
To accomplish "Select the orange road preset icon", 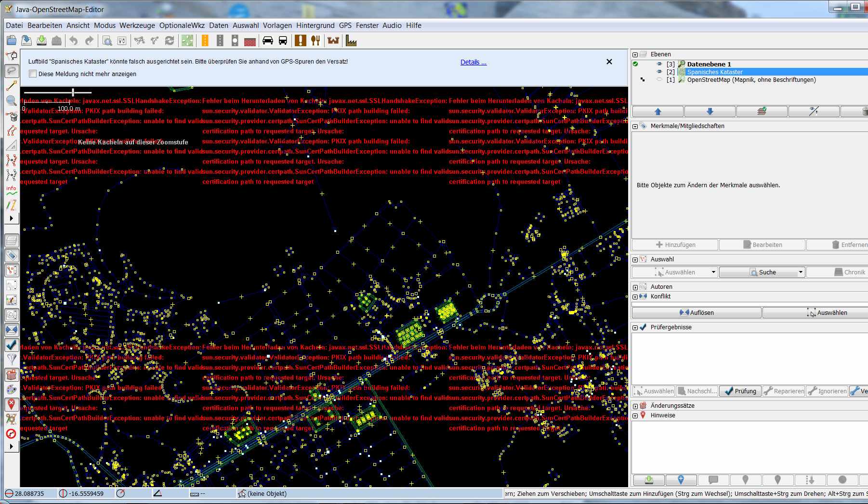I will pyautogui.click(x=205, y=41).
